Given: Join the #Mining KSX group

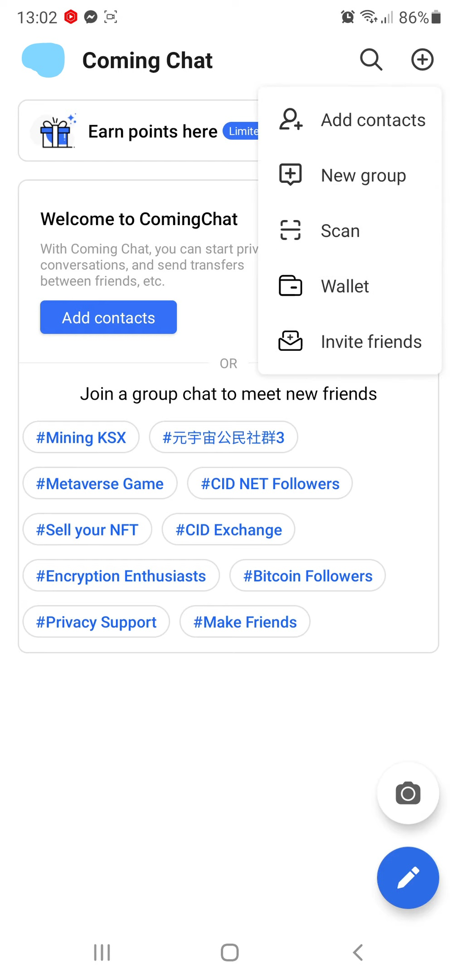Looking at the screenshot, I should tap(81, 437).
